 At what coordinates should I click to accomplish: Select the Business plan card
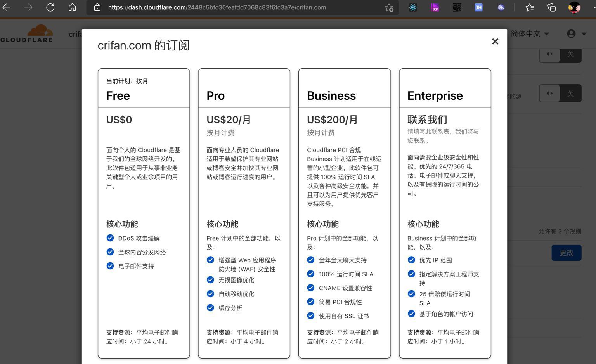click(x=345, y=213)
